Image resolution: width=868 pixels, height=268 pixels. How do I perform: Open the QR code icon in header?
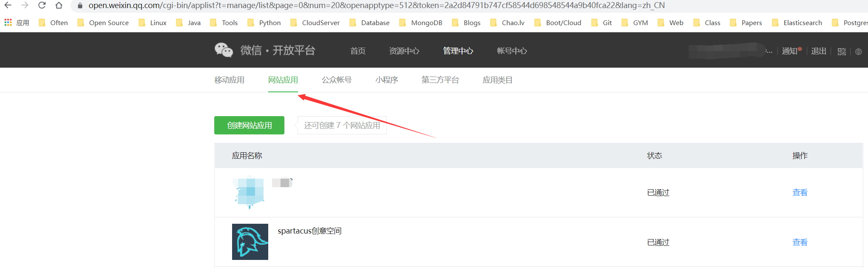tap(842, 51)
